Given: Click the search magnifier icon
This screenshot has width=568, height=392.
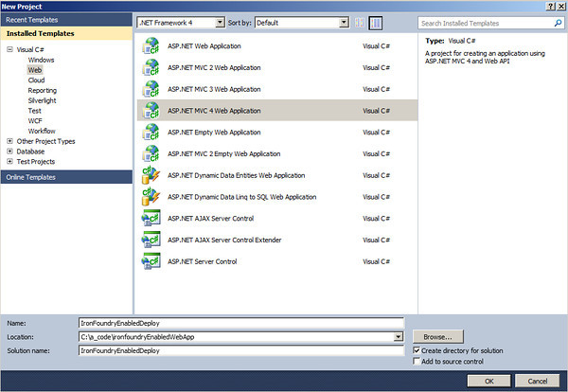Looking at the screenshot, I should pyautogui.click(x=558, y=23).
